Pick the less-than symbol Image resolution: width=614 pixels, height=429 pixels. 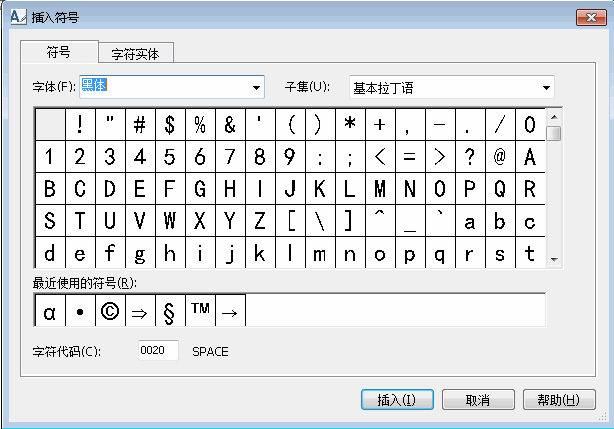pyautogui.click(x=380, y=157)
